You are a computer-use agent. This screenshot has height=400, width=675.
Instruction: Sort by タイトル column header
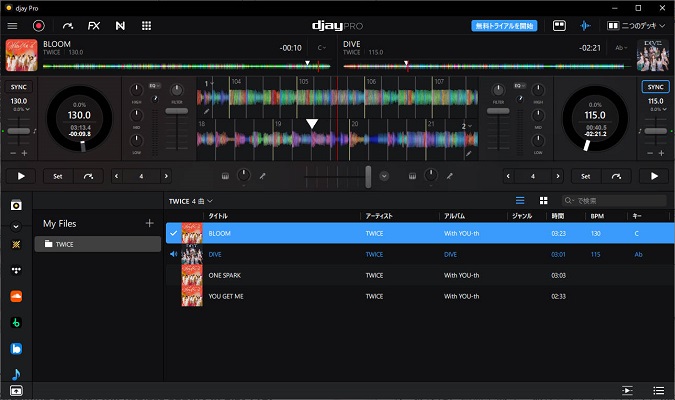point(218,216)
